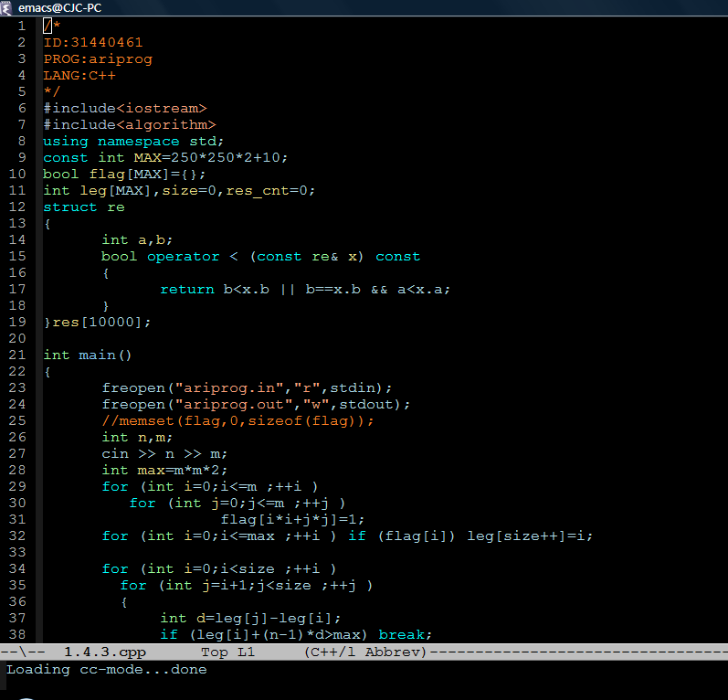Click 'for (int i=0;i<=m ;++i )' loop
The image size is (728, 700).
[210, 486]
